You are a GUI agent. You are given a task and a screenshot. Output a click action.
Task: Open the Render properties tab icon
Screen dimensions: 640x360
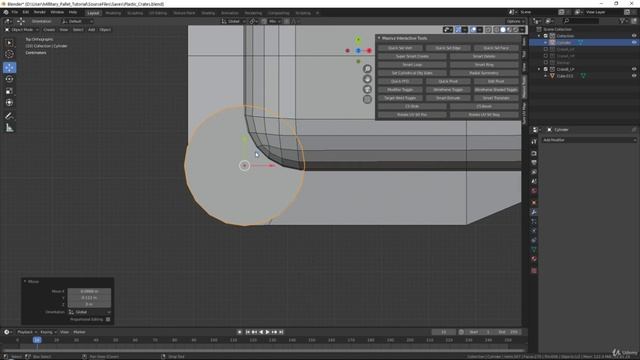[x=534, y=153]
